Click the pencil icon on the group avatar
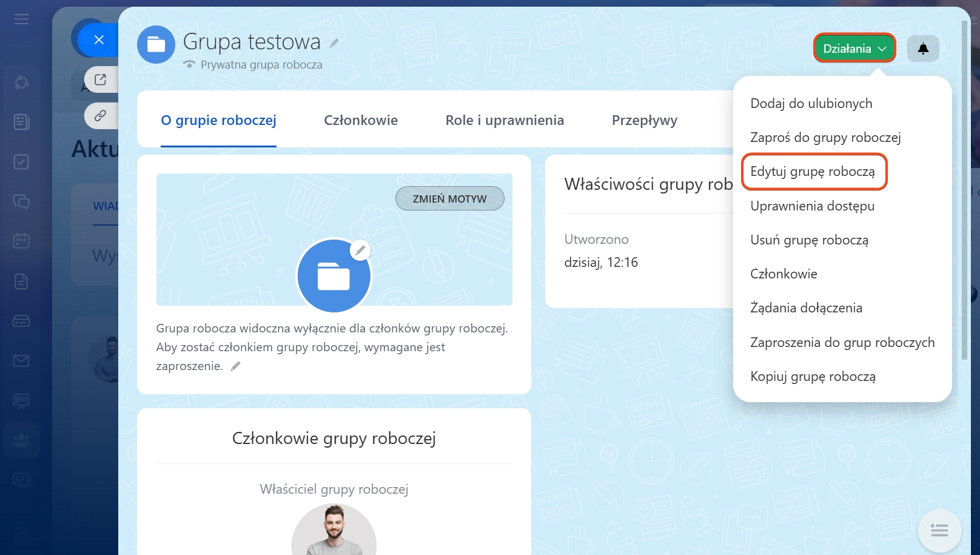 360,250
